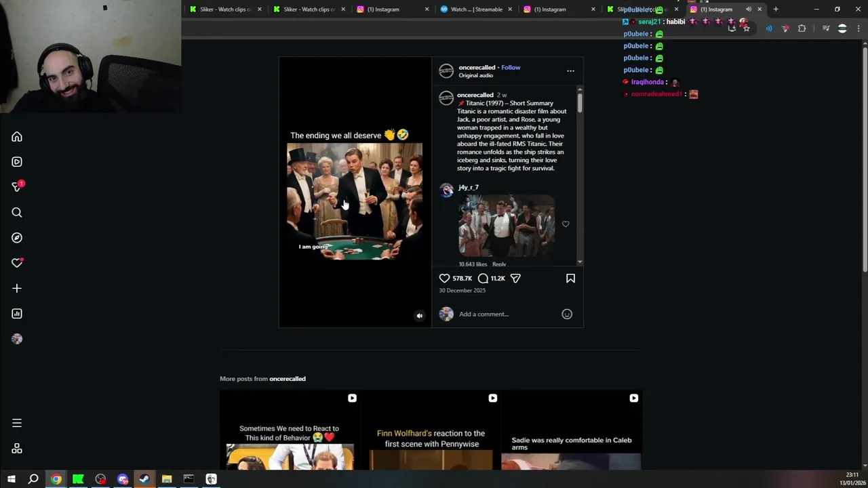Screen dimensions: 868x488
Task: Bookmark this page with the star icon
Action: tap(746, 28)
